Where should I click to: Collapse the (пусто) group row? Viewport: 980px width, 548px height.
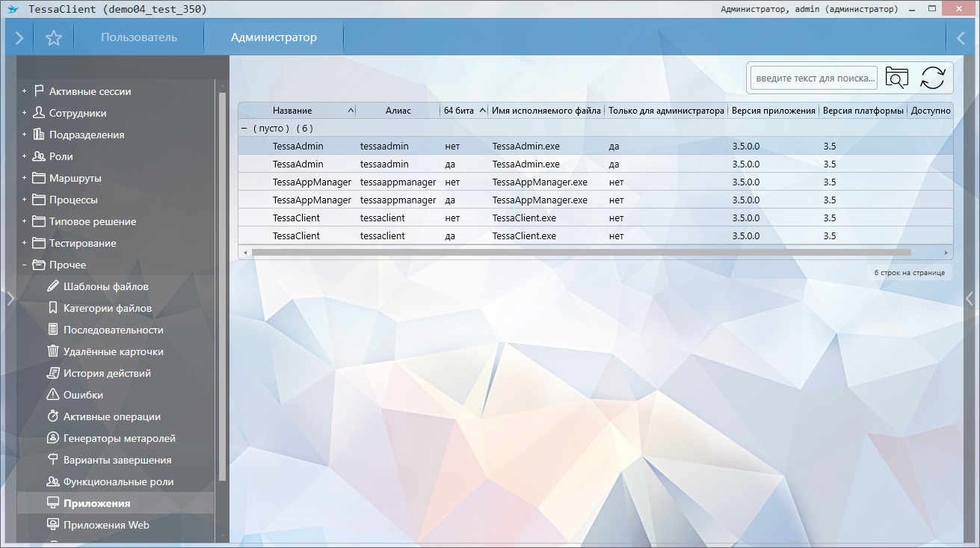click(244, 128)
